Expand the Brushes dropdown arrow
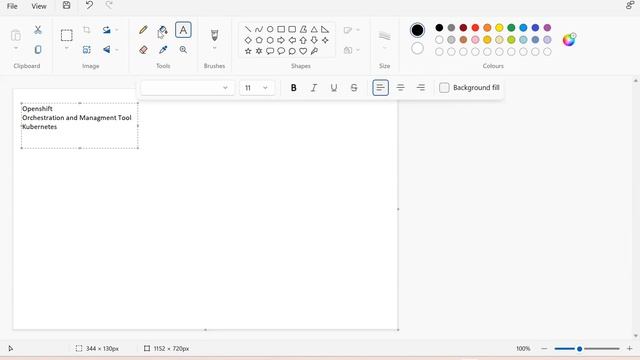 [x=214, y=48]
